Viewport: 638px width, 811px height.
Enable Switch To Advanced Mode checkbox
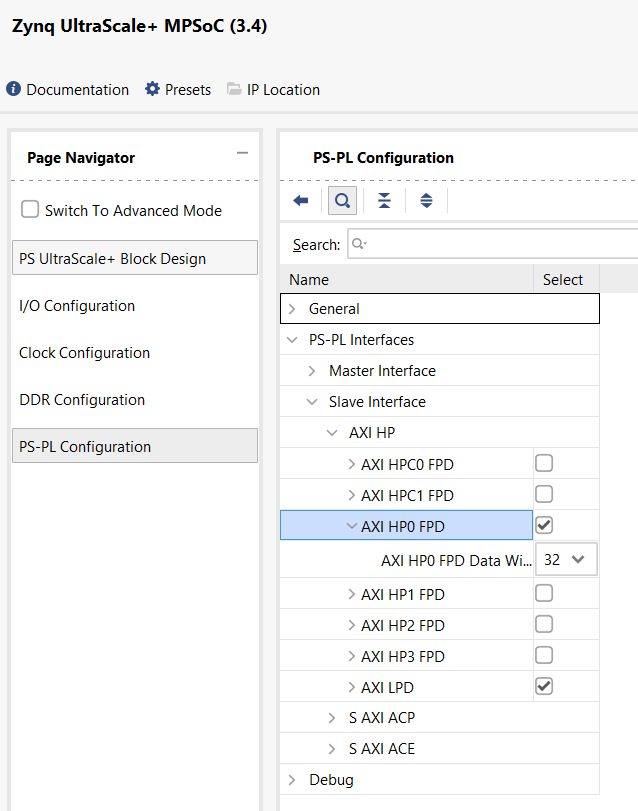point(31,210)
